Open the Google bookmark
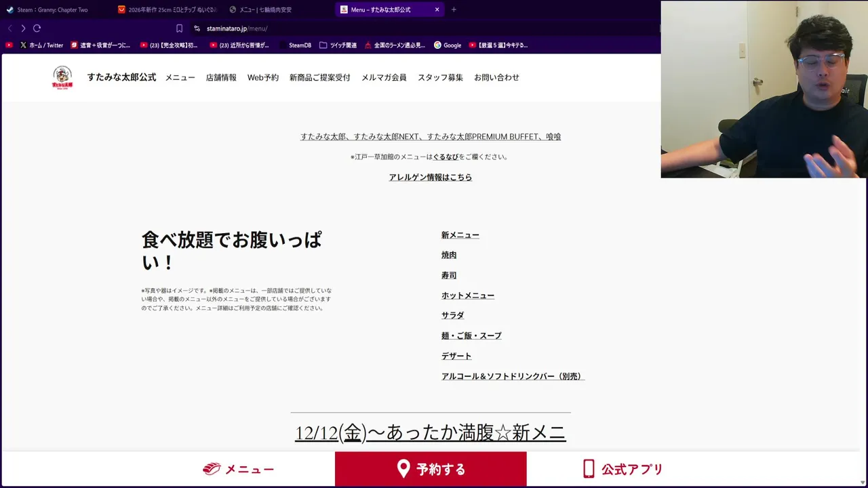Image resolution: width=868 pixels, height=488 pixels. coord(448,45)
